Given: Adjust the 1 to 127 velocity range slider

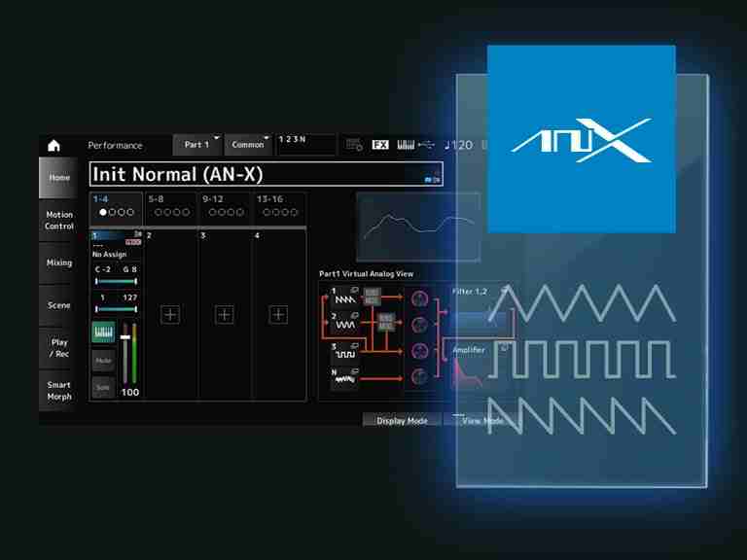Looking at the screenshot, I should tap(117, 309).
